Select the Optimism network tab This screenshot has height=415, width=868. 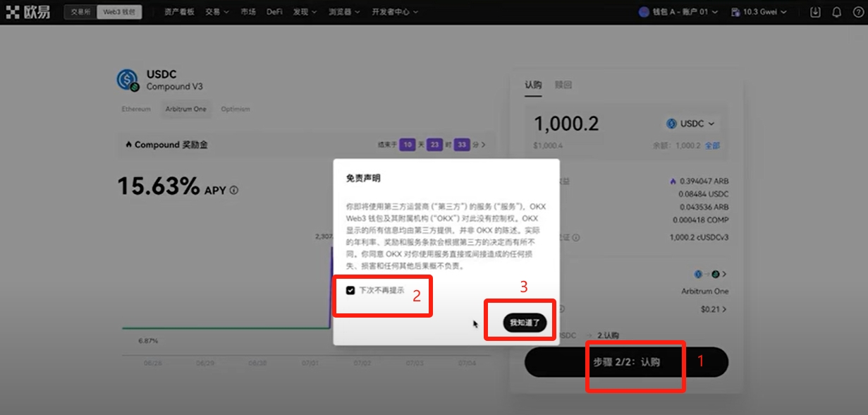click(x=236, y=109)
